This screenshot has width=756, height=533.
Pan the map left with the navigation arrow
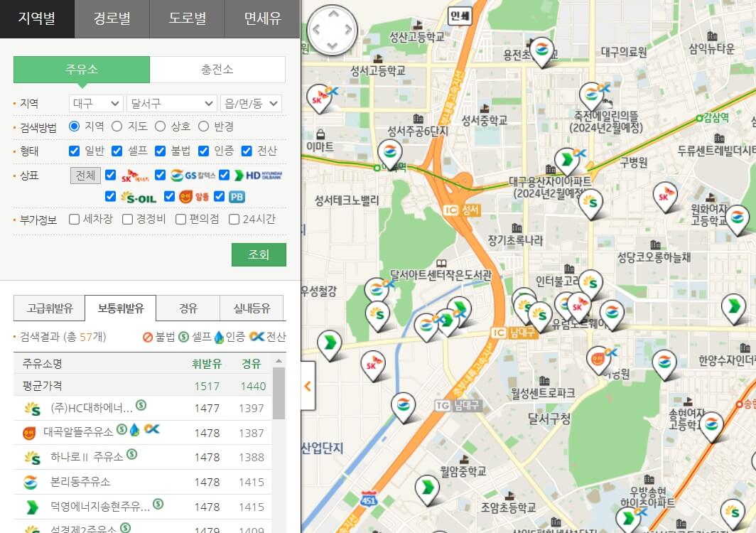[316, 29]
